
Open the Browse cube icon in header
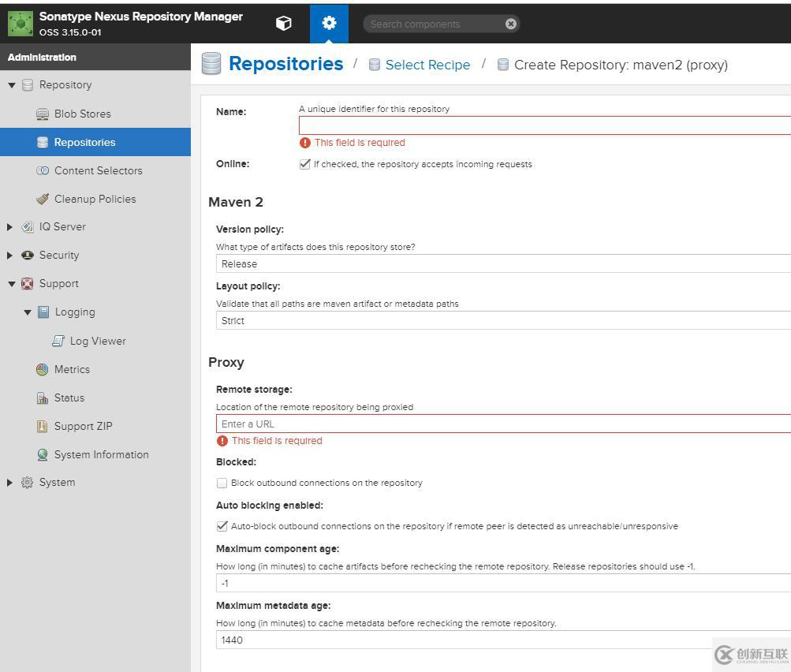[x=283, y=23]
